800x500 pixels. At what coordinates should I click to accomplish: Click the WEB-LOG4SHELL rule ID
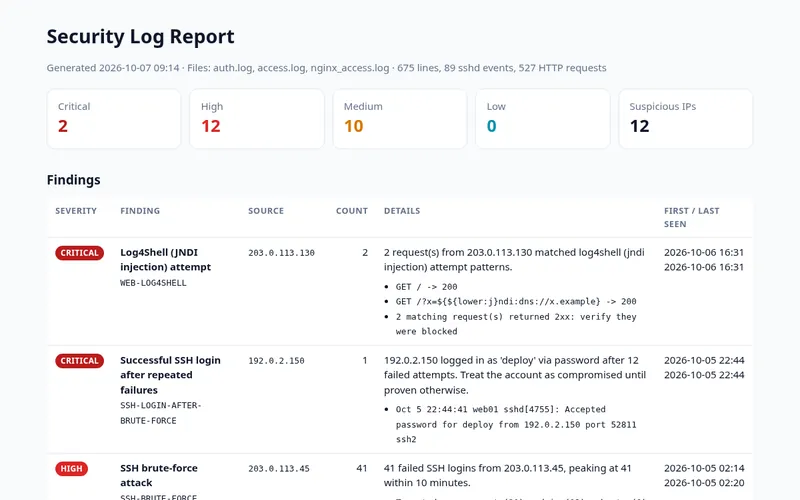click(x=153, y=283)
